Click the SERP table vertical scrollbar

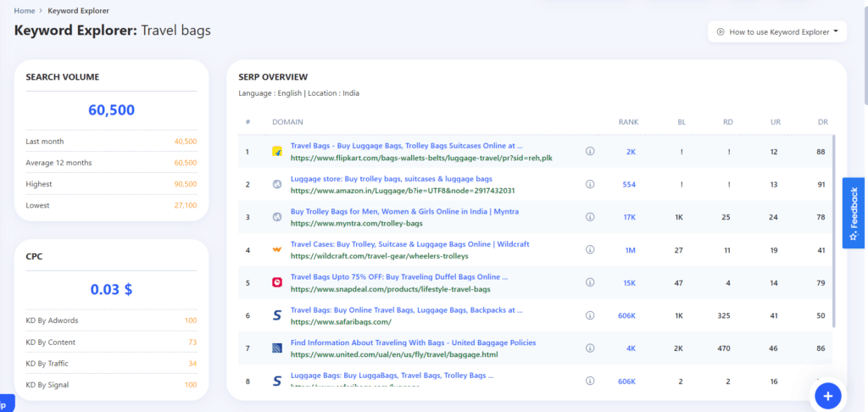pyautogui.click(x=834, y=229)
